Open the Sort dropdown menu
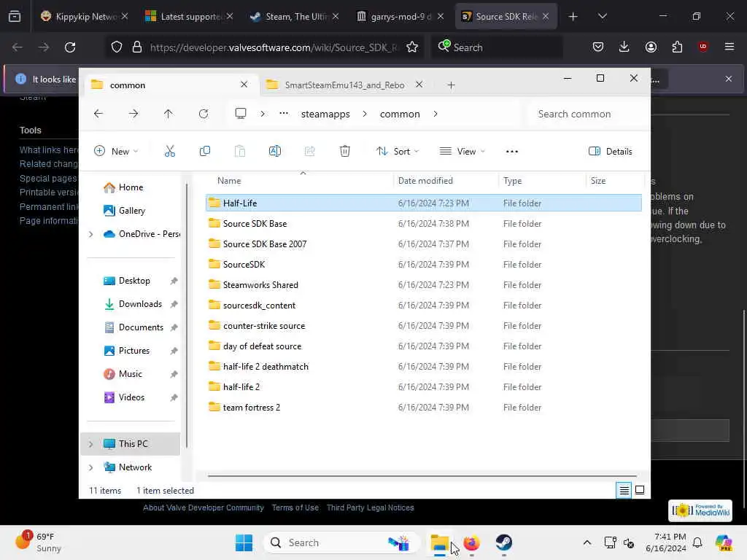This screenshot has height=560, width=747. pos(398,152)
